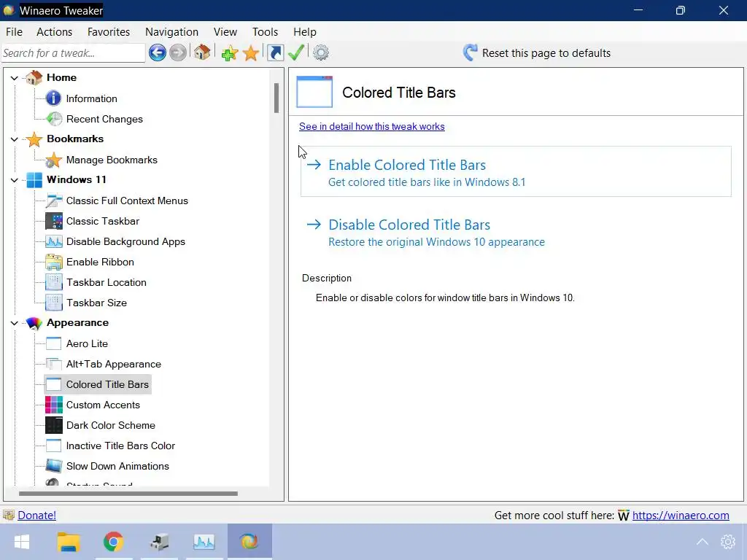Click the Disable Background Apps icon
Viewport: 747px width, 560px height.
click(54, 242)
